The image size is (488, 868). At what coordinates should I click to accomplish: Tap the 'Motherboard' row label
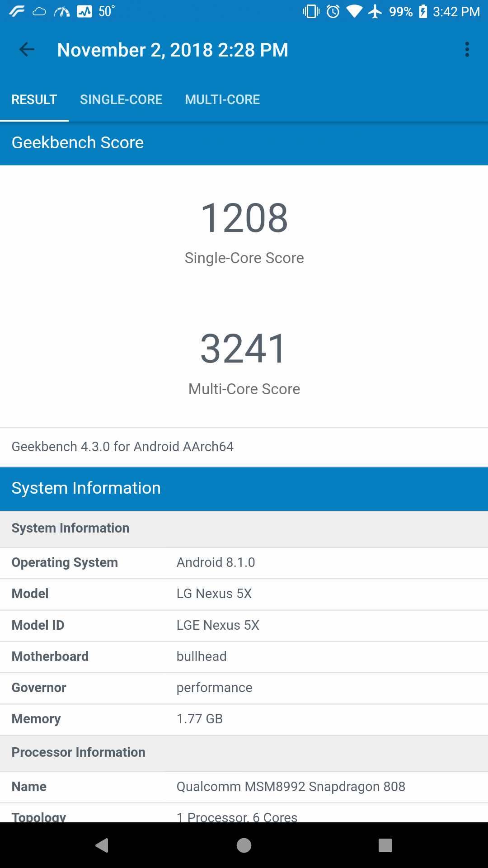point(50,656)
